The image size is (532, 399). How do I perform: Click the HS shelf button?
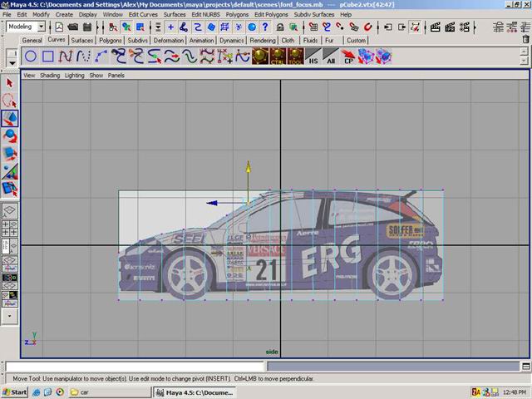(x=313, y=57)
